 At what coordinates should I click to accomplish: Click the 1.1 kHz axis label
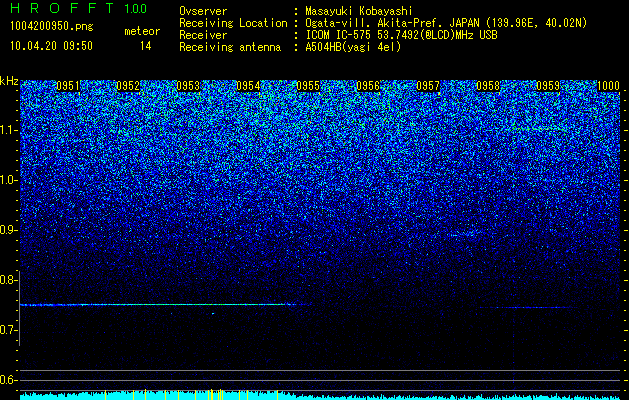tap(8, 130)
